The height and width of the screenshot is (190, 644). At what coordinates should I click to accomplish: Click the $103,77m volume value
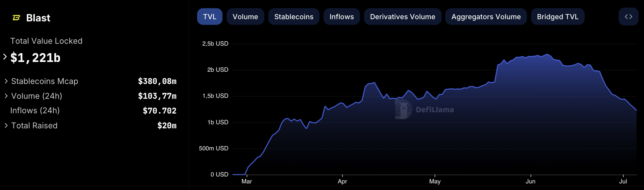[x=157, y=96]
